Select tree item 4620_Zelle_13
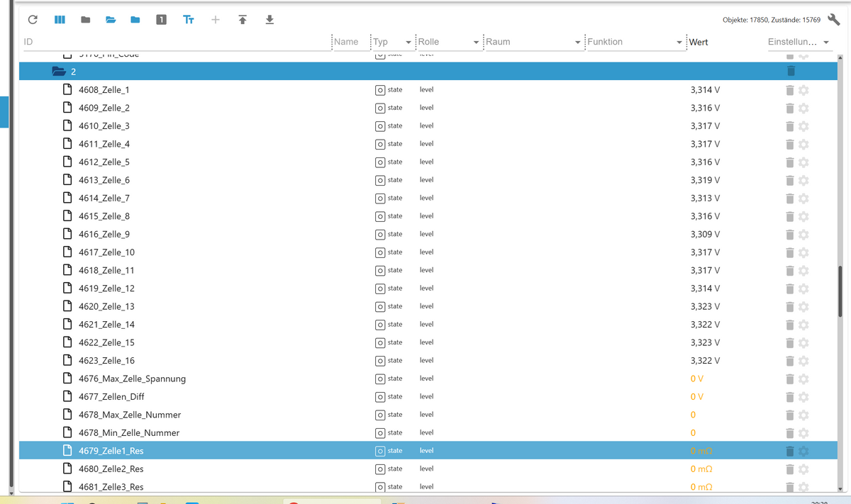The height and width of the screenshot is (504, 851). pyautogui.click(x=106, y=306)
